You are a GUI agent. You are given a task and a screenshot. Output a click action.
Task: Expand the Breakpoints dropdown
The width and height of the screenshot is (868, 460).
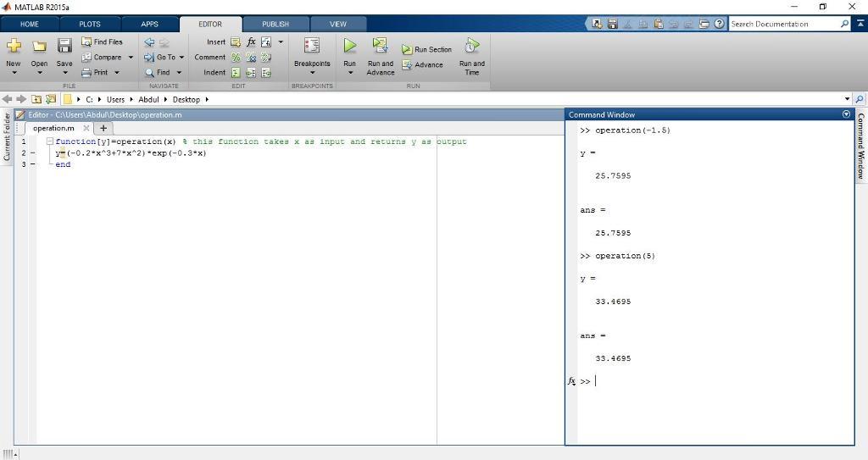[x=312, y=73]
